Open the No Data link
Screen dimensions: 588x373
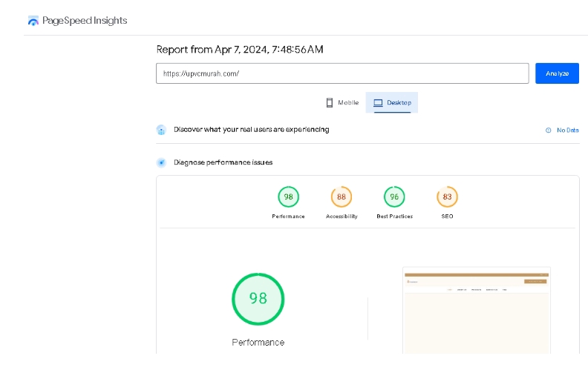567,131
